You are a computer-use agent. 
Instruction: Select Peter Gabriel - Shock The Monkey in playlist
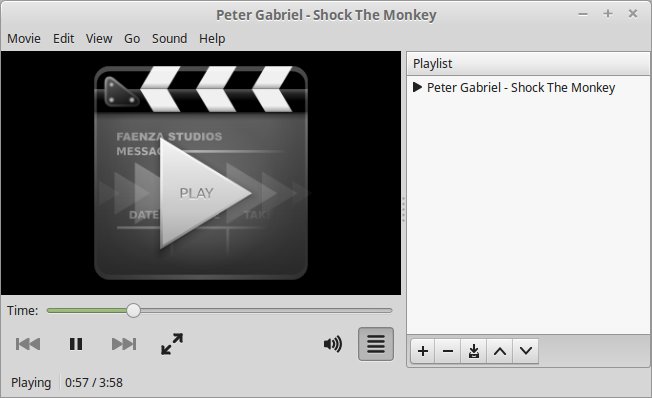[x=528, y=87]
